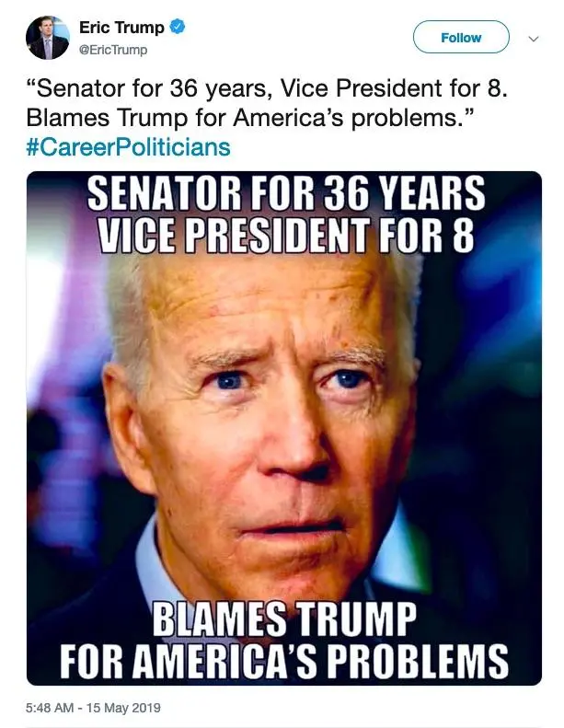This screenshot has width=564, height=728.
Task: Open the #CareerPoliticians hashtag
Action: pos(128,147)
